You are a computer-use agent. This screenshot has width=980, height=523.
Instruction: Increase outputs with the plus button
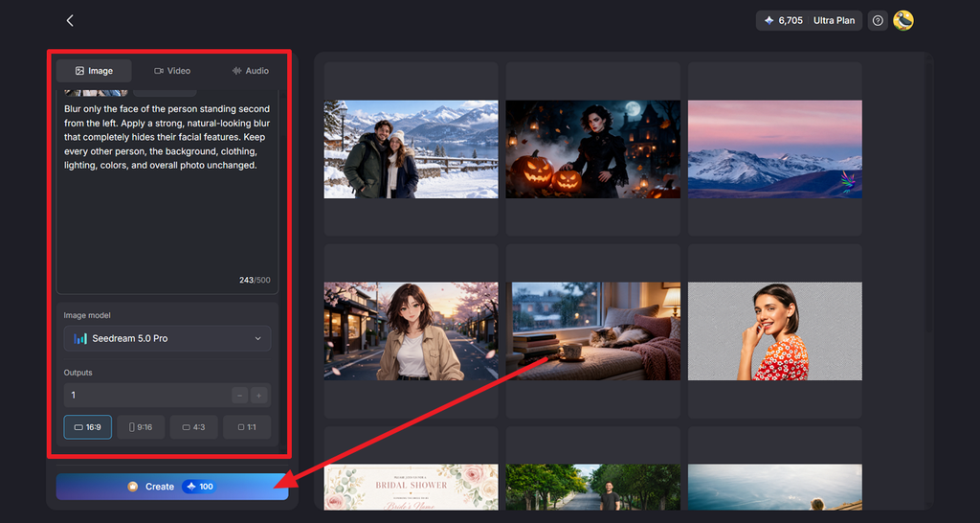(x=258, y=396)
